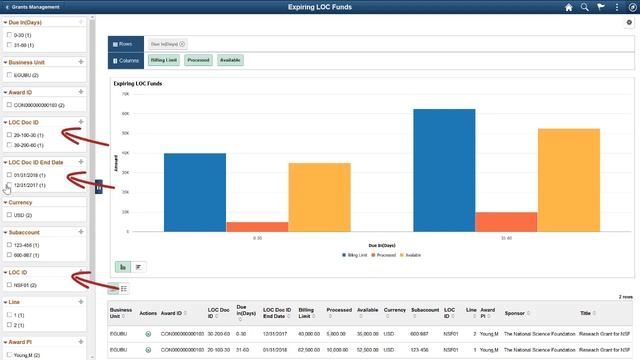Check the Business Unit filter checkbox
The width and height of the screenshot is (640, 360).
click(x=9, y=75)
